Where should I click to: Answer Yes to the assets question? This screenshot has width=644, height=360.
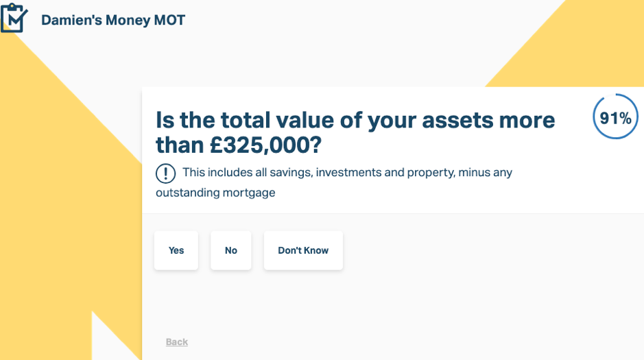[x=176, y=250]
